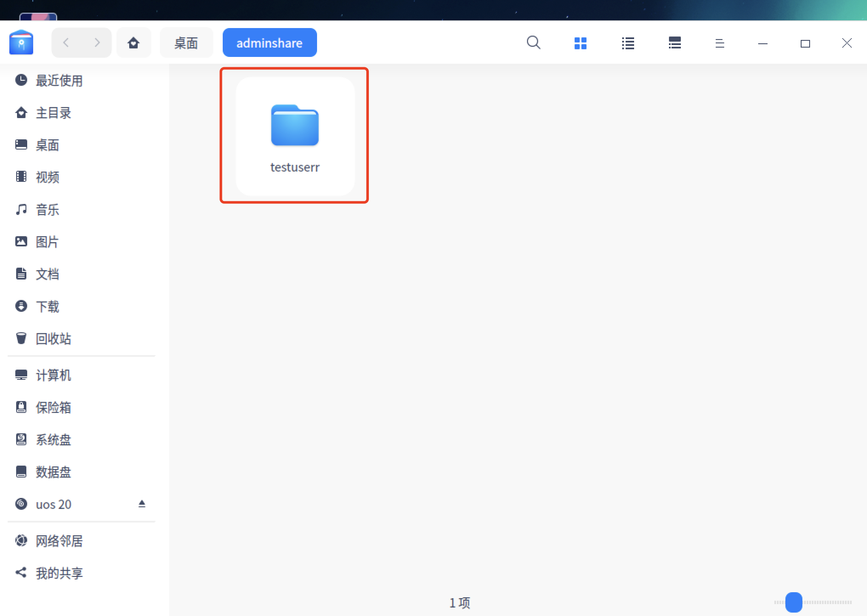Open 最近使用 in sidebar
Viewport: 867px width, 616px height.
click(x=59, y=80)
